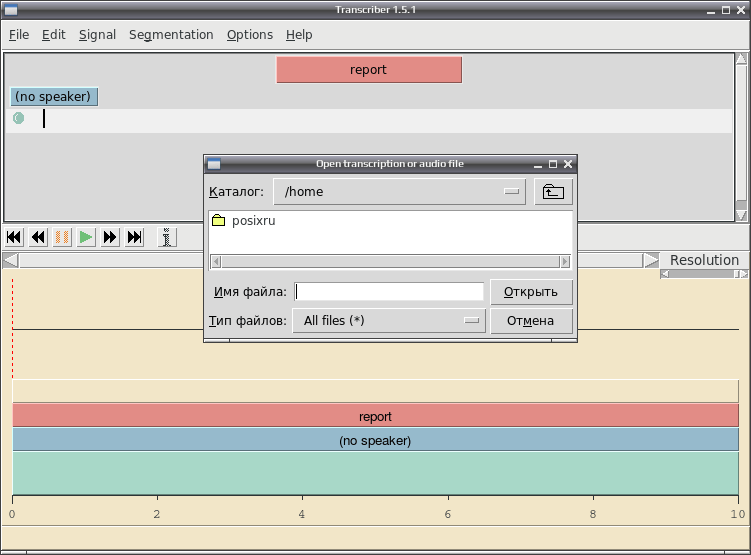Click the timeline tick labeled 4
Viewport: 751px width, 555px height.
coord(302,514)
